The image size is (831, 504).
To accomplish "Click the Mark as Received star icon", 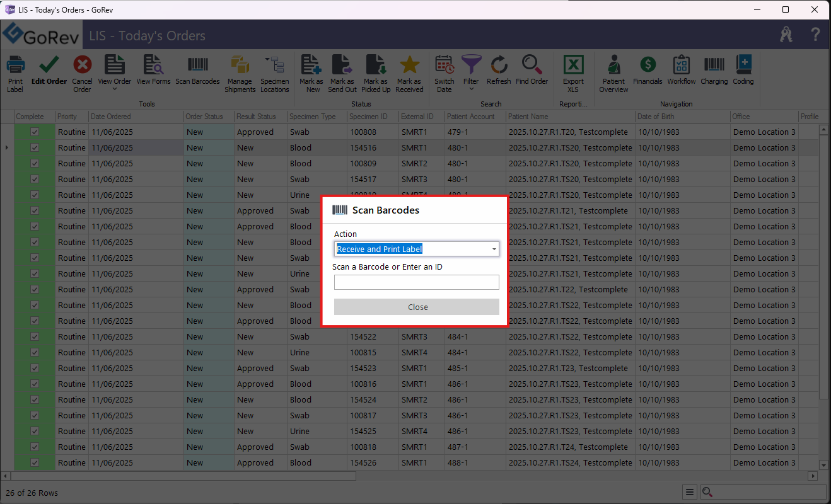I will click(x=409, y=66).
